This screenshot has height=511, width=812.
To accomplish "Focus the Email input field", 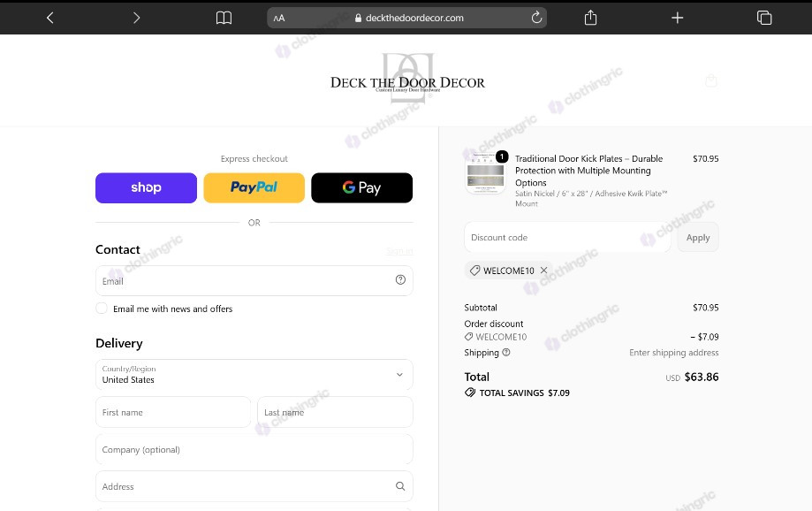I will [254, 281].
